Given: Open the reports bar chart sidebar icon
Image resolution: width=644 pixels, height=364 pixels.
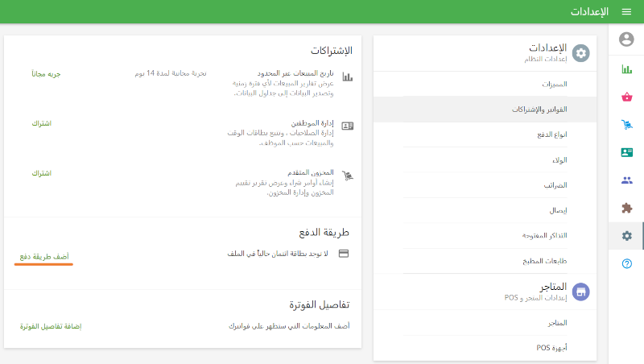Looking at the screenshot, I should point(627,69).
